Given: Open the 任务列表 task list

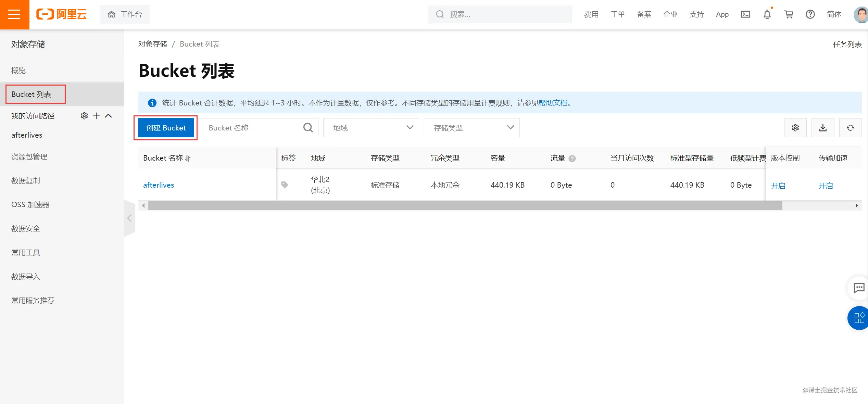Looking at the screenshot, I should click(x=847, y=44).
